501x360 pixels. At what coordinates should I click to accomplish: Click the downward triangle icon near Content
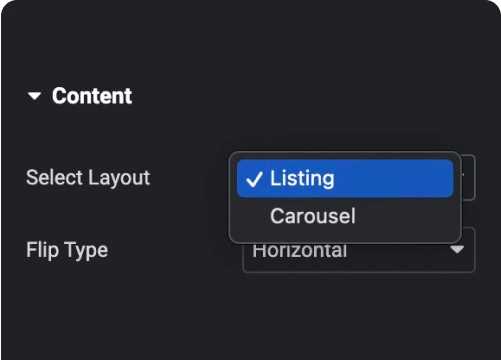point(34,96)
